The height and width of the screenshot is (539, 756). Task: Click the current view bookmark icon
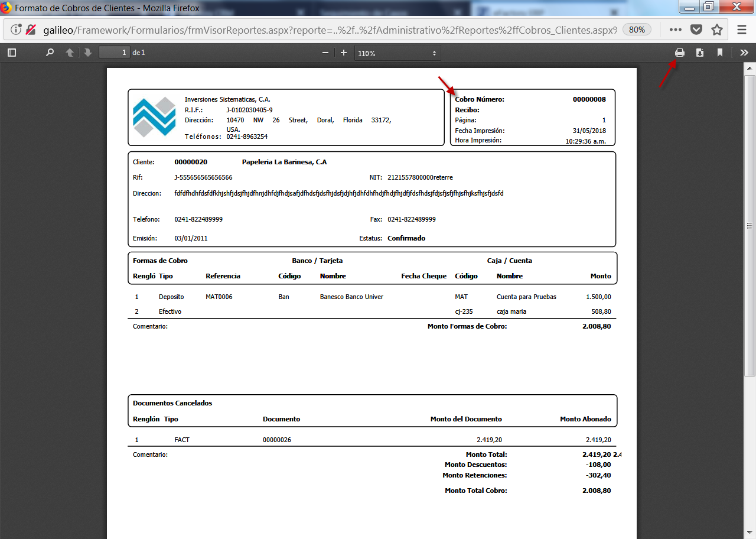pyautogui.click(x=720, y=53)
